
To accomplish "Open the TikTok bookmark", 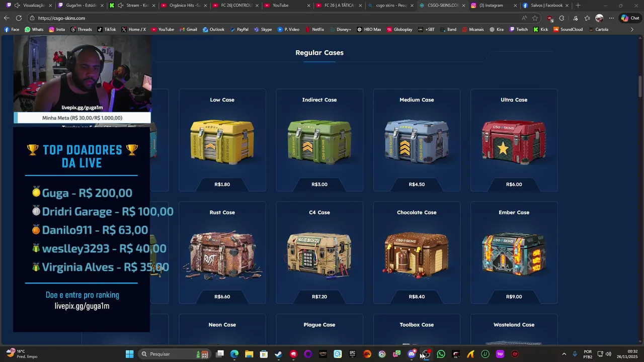I will 106,30.
